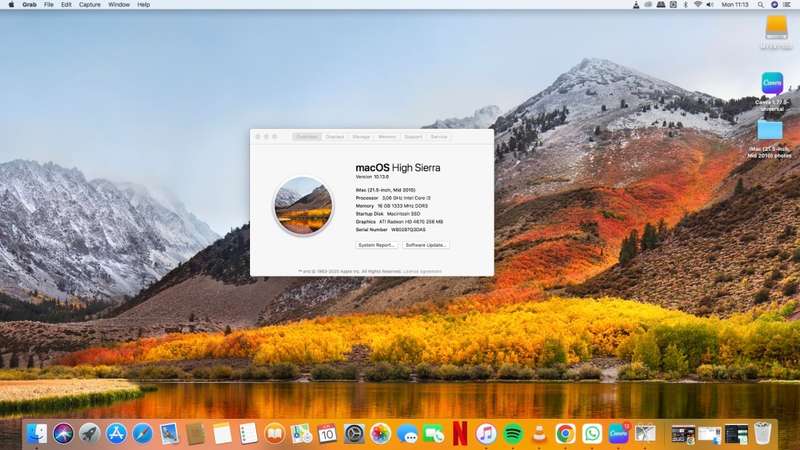The width and height of the screenshot is (800, 450).
Task: Open VLC cone icon in dock
Action: point(539,434)
